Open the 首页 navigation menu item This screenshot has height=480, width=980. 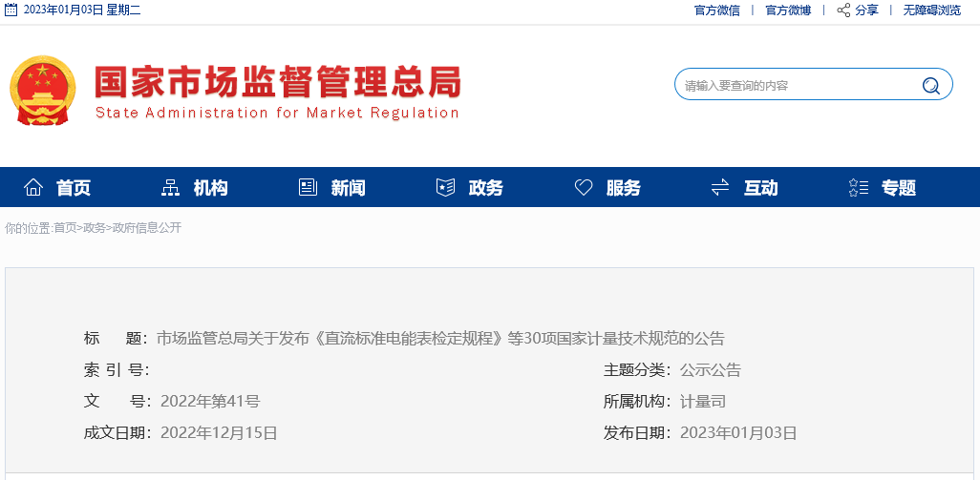coord(74,188)
